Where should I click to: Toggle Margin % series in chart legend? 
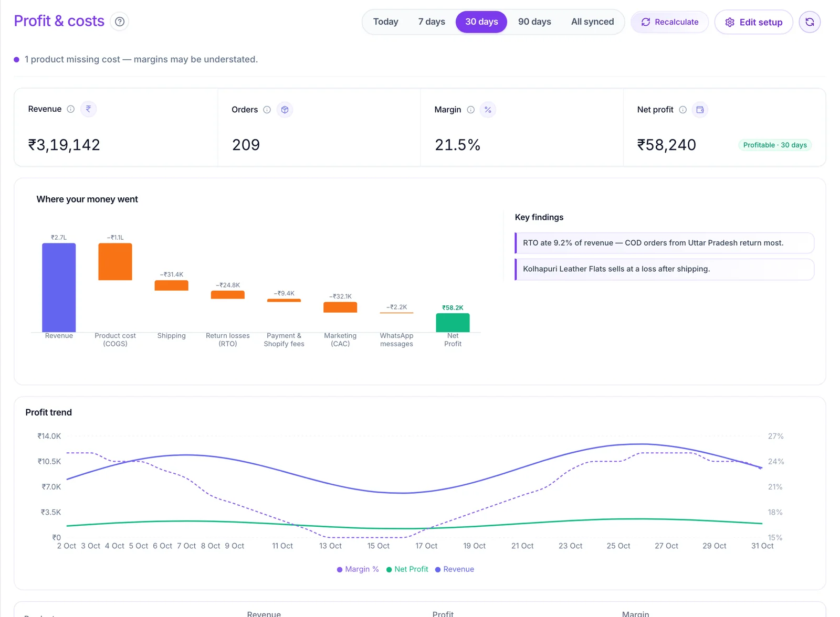click(x=358, y=569)
